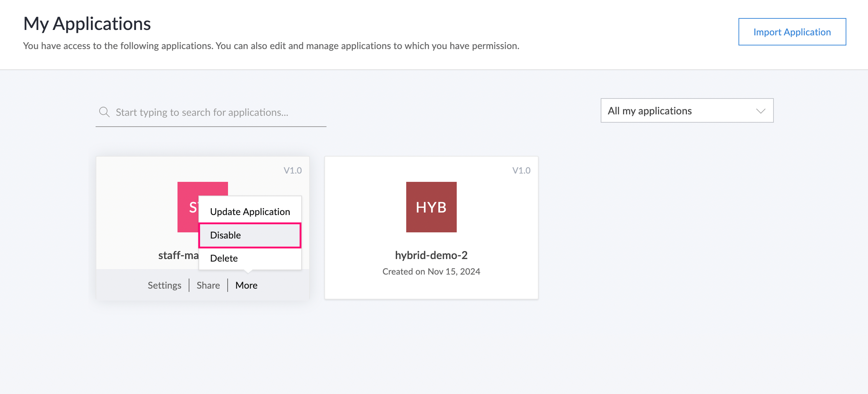Click the My Applications heading
The height and width of the screenshot is (394, 868).
(x=87, y=24)
